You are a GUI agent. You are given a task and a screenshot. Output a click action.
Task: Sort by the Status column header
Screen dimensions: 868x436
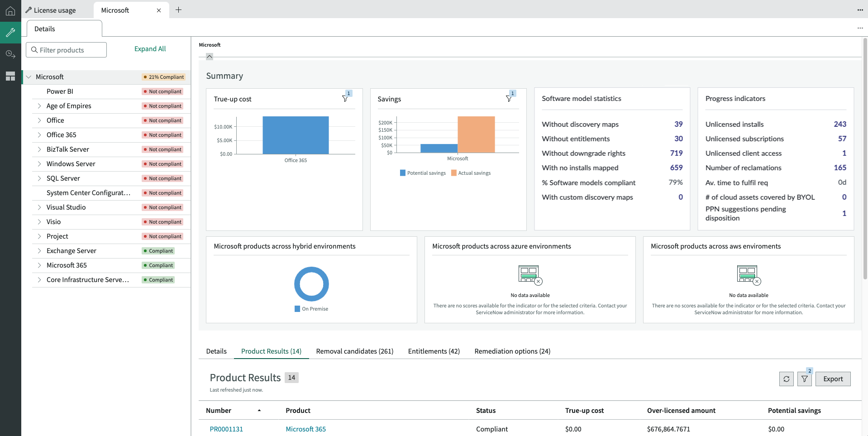(486, 411)
